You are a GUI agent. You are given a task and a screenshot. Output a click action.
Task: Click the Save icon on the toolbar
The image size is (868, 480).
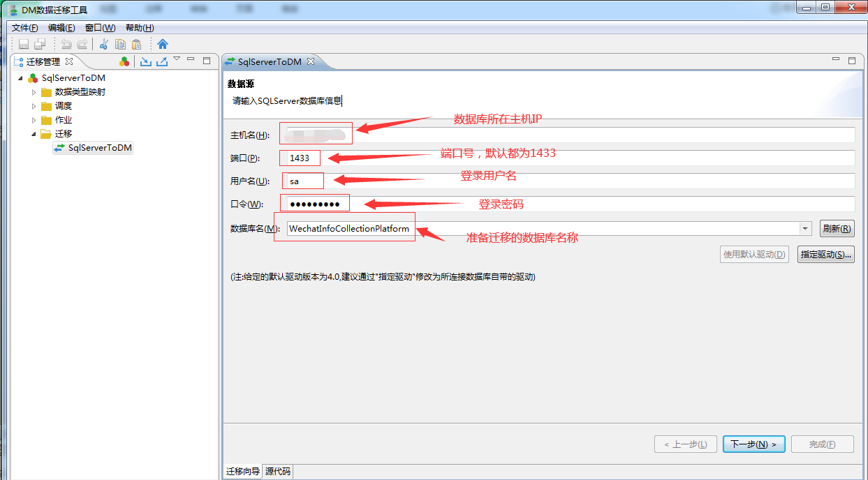tap(24, 43)
